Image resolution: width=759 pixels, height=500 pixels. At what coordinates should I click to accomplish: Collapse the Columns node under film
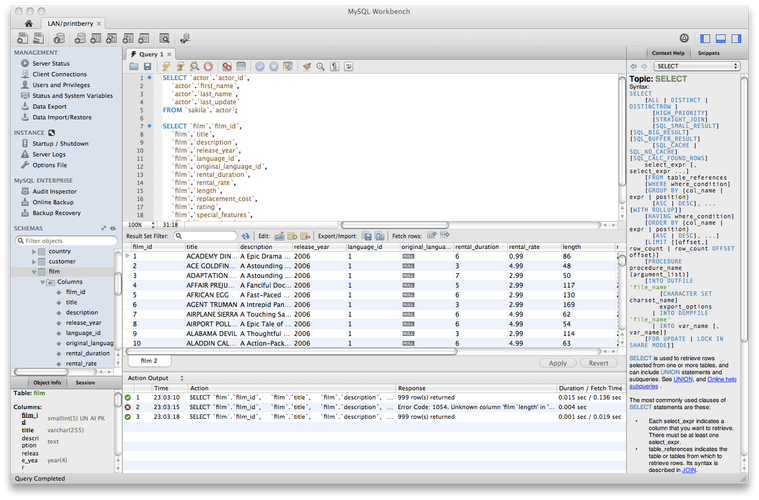[x=43, y=282]
